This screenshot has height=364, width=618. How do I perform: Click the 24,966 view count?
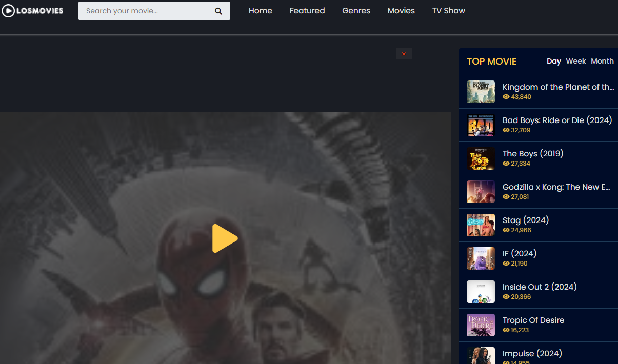click(521, 230)
